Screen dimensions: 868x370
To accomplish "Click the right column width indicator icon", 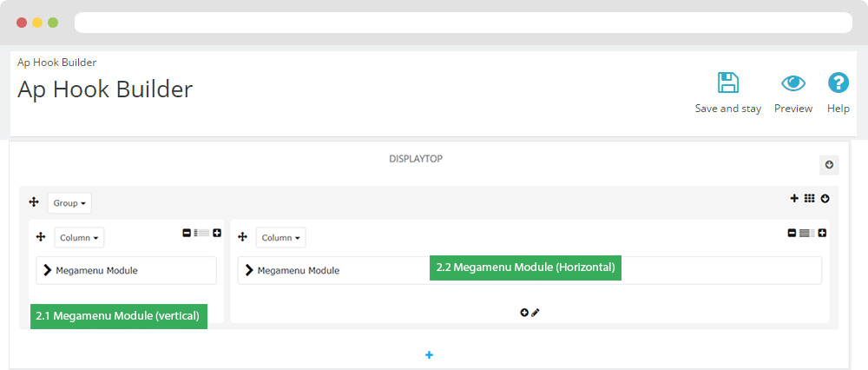I will pyautogui.click(x=807, y=233).
